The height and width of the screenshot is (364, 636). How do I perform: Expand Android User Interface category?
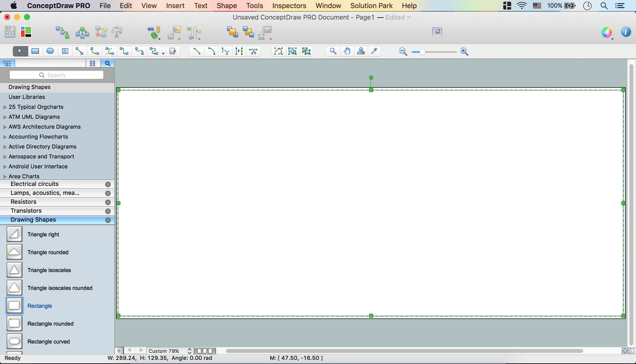[5, 166]
